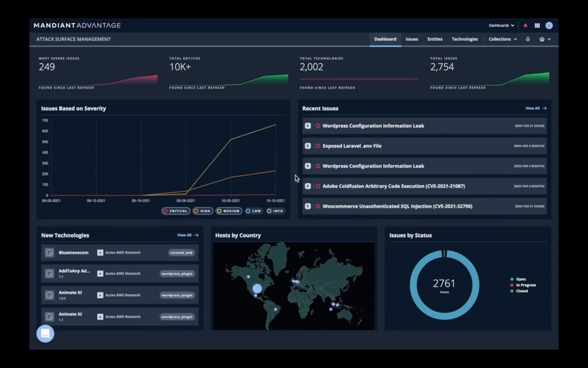Click the user profile avatar icon
The height and width of the screenshot is (368, 588).
point(549,25)
